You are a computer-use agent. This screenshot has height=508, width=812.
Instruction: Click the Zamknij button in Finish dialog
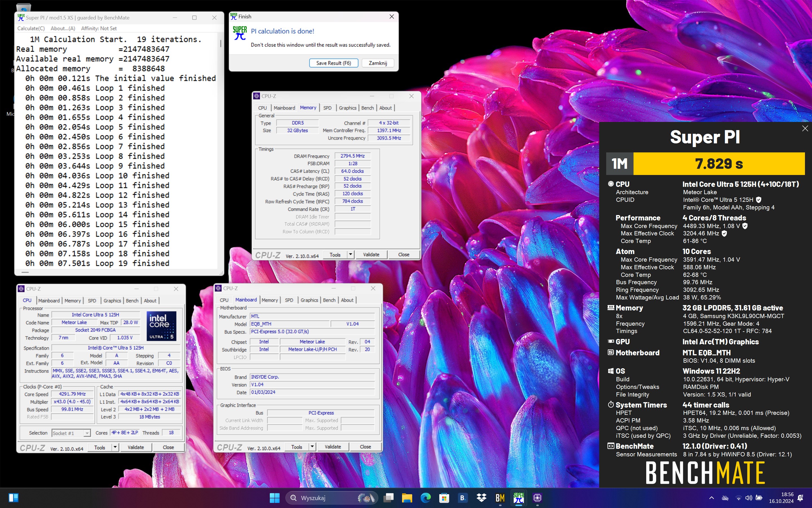coord(378,63)
